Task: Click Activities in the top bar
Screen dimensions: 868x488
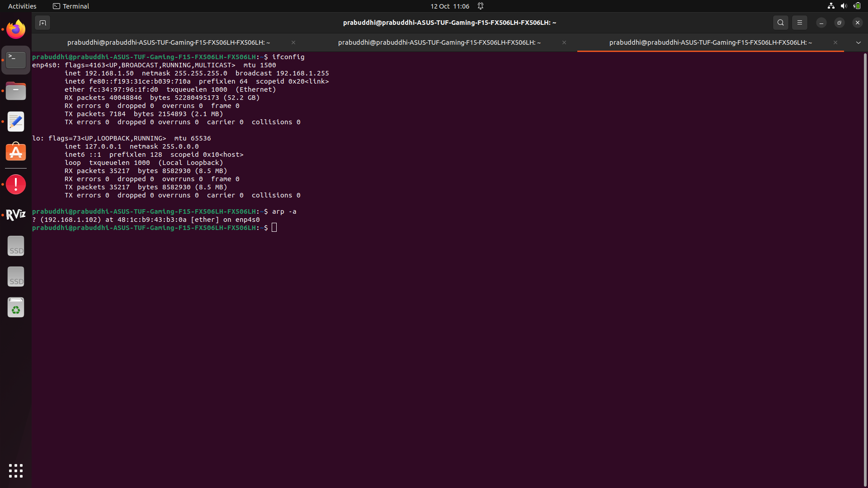Action: point(22,6)
